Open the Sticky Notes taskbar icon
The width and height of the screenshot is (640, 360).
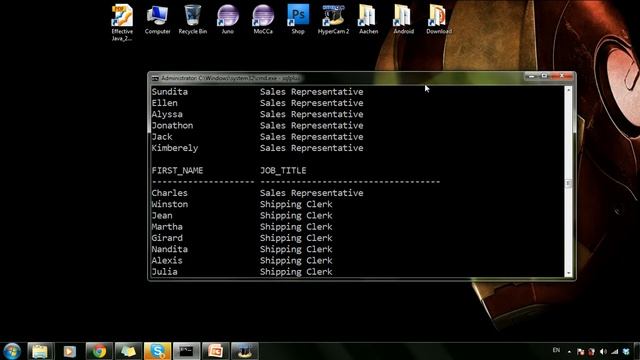pos(128,351)
